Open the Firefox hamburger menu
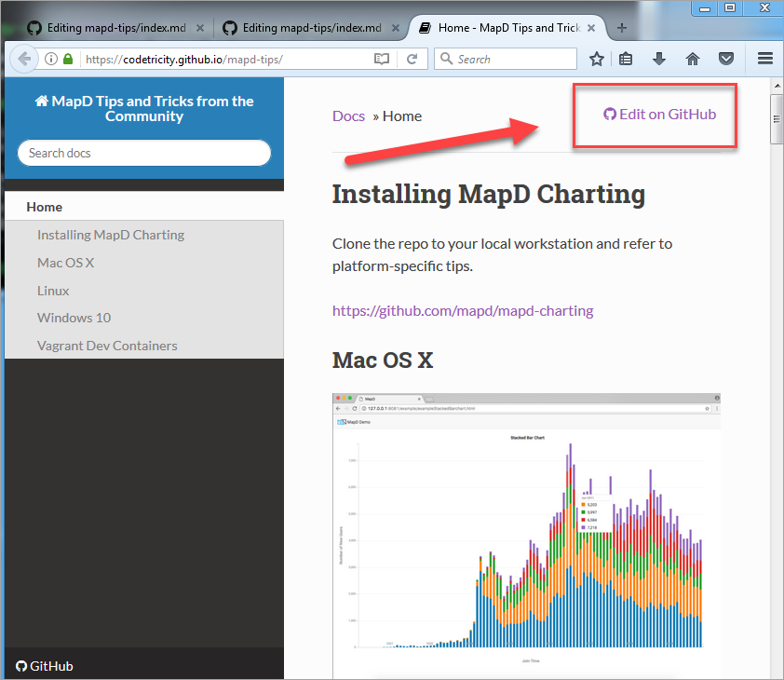The width and height of the screenshot is (784, 680). (x=765, y=59)
